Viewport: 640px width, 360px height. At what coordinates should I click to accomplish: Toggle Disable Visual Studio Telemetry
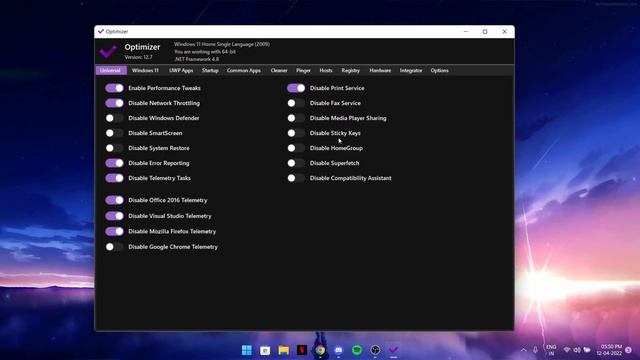(x=114, y=216)
